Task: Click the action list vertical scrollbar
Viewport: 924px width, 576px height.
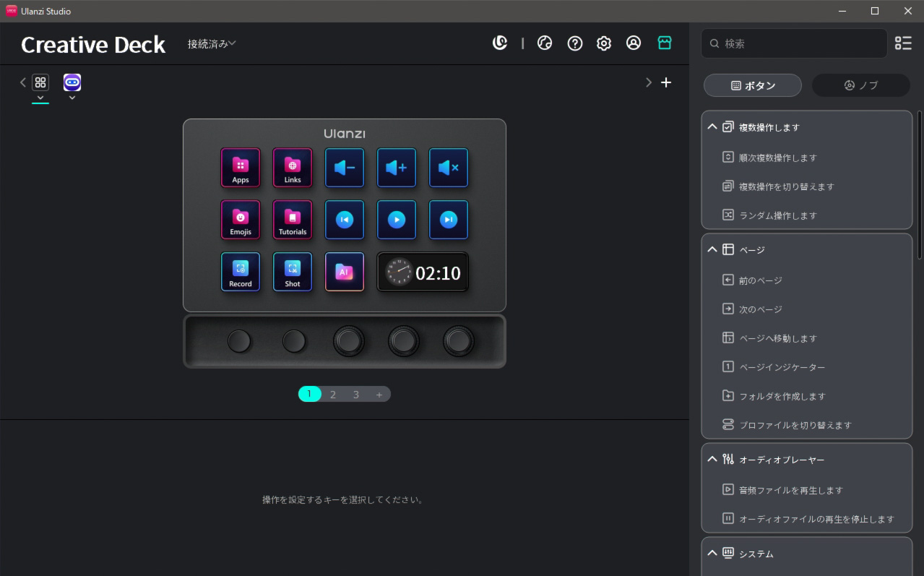Action: coord(919,184)
